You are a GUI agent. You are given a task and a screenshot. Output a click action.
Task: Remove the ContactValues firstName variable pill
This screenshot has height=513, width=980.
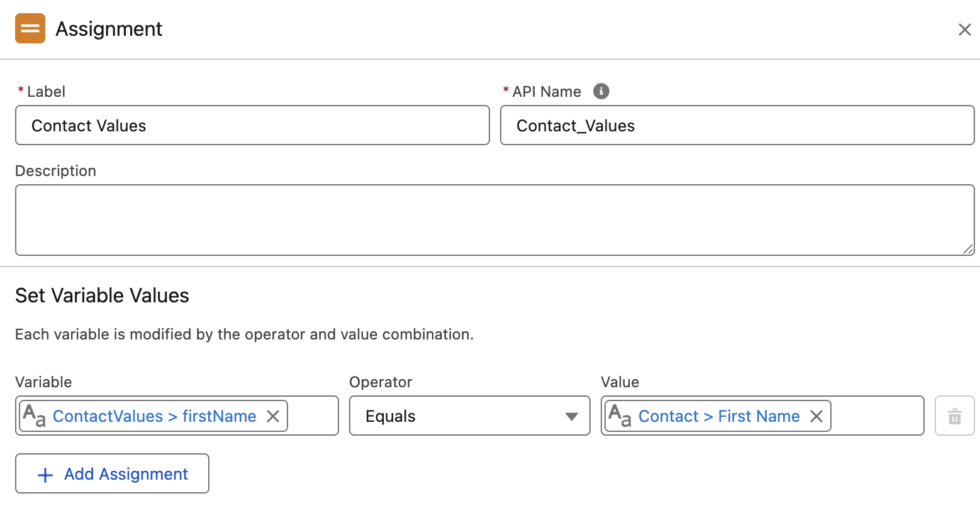[x=273, y=416]
